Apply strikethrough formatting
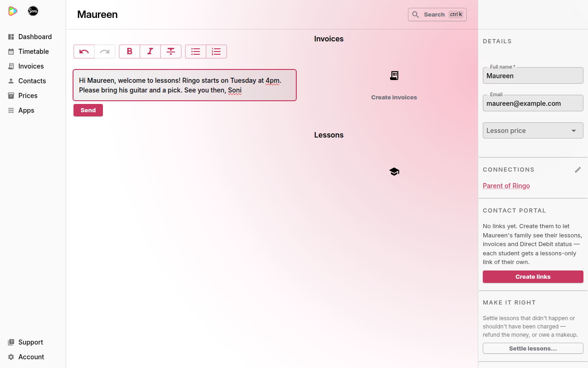 tap(171, 52)
